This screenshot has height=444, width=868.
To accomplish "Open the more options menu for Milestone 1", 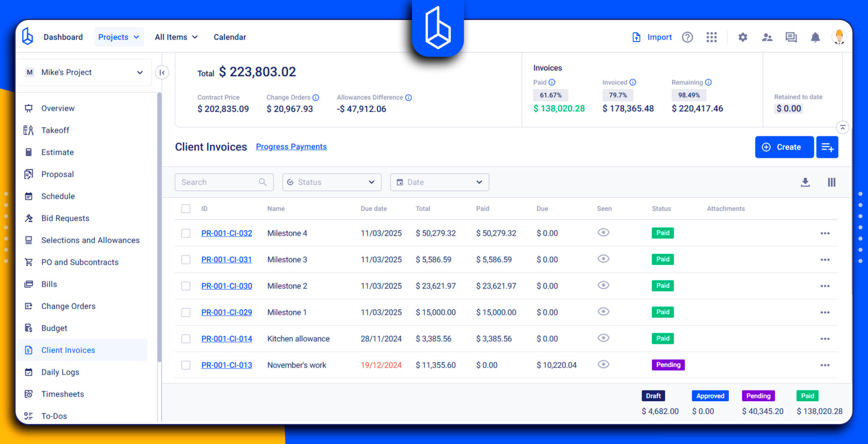I will [825, 313].
